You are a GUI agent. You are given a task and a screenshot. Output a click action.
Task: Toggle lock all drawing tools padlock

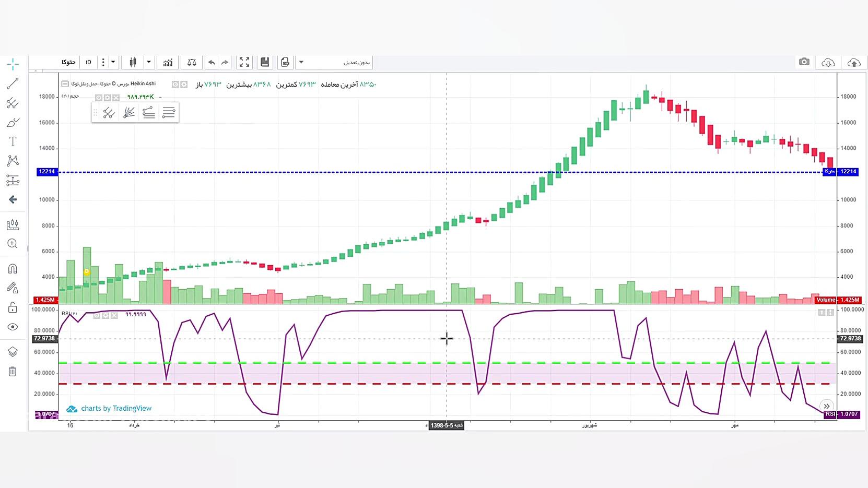[13, 307]
